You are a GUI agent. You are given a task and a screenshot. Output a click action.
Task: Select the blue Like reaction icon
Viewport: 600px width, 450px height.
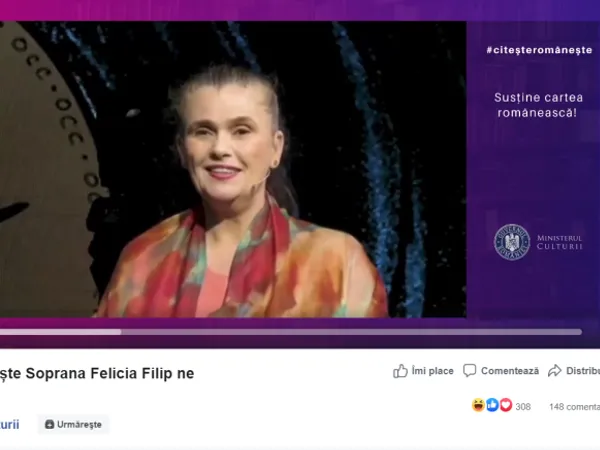(x=492, y=405)
